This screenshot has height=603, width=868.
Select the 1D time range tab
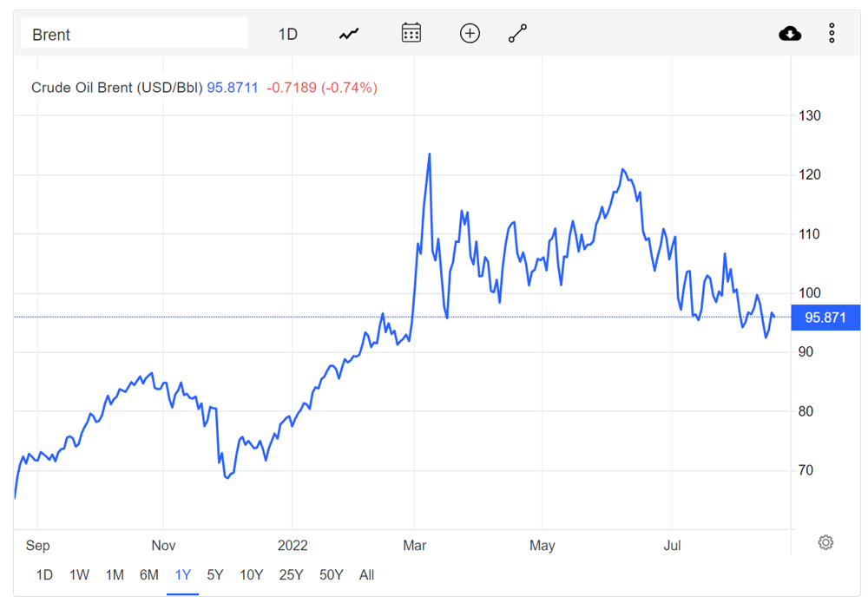[x=44, y=574]
